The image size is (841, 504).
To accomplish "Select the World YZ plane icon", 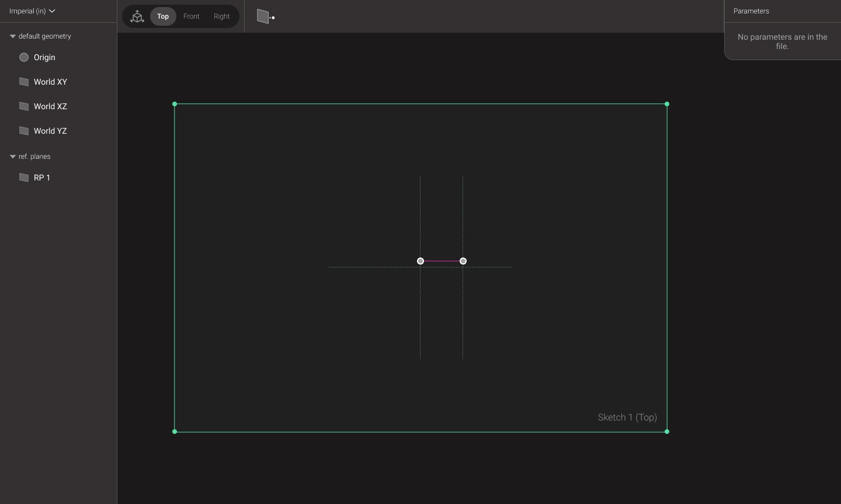I will [24, 131].
